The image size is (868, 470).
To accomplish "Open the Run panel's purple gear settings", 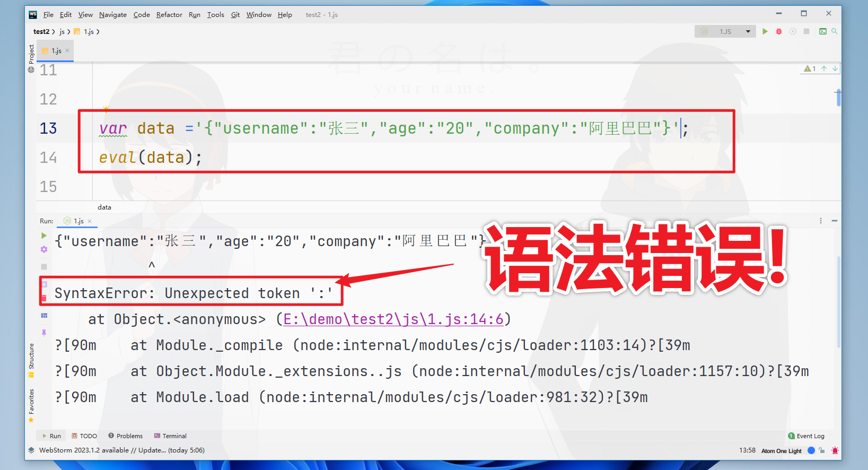I will tap(44, 249).
